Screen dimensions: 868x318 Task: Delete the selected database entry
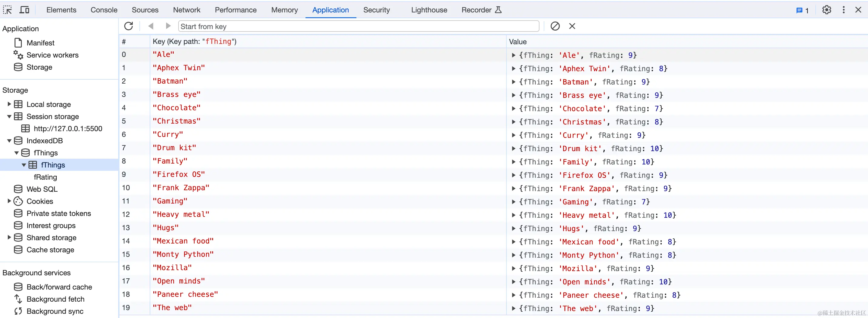[x=572, y=26]
